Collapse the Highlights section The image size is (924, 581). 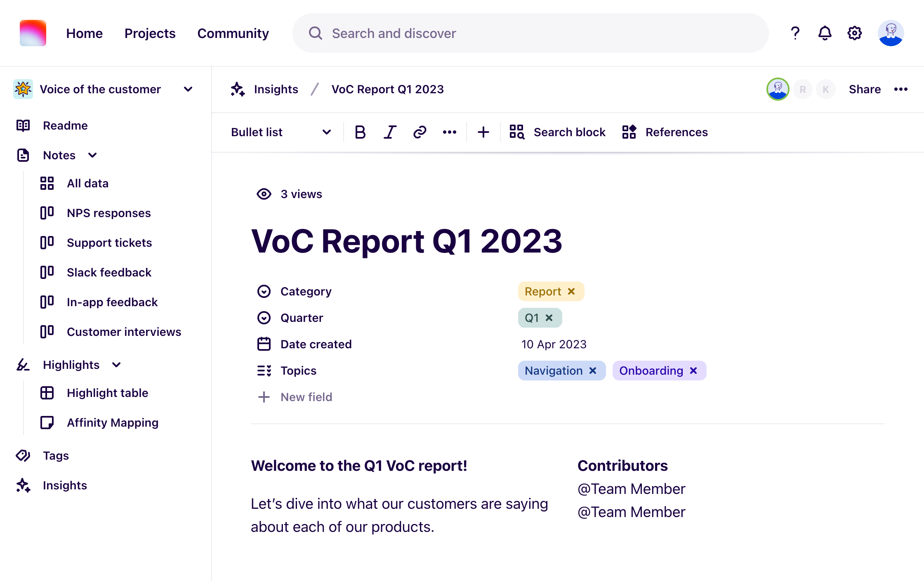click(x=116, y=365)
